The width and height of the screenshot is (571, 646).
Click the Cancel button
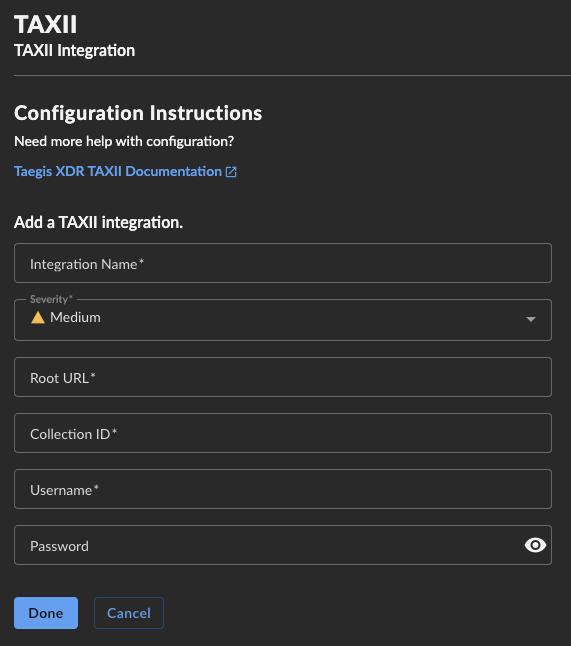point(129,613)
